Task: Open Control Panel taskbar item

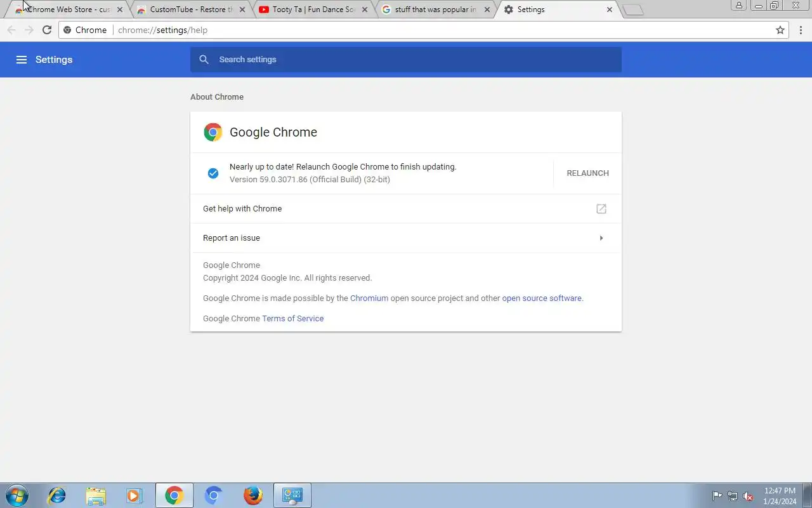Action: coord(292,495)
